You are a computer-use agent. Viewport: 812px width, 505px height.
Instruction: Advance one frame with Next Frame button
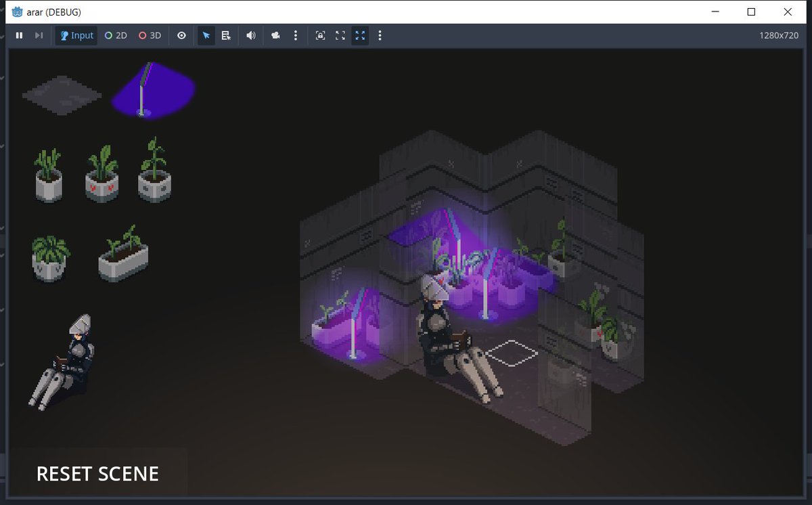39,35
